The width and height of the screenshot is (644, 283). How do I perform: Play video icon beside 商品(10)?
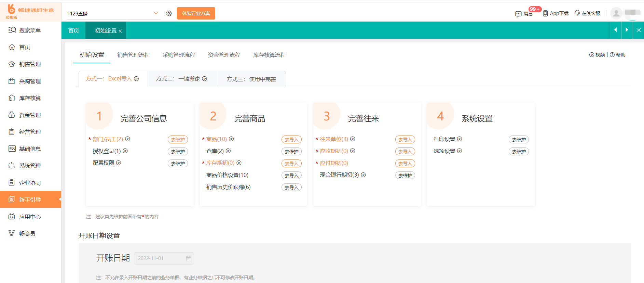point(231,139)
